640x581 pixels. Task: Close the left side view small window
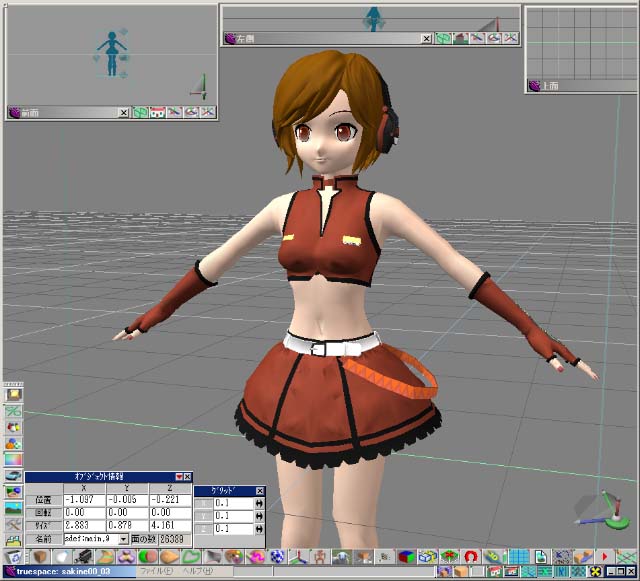pos(426,39)
